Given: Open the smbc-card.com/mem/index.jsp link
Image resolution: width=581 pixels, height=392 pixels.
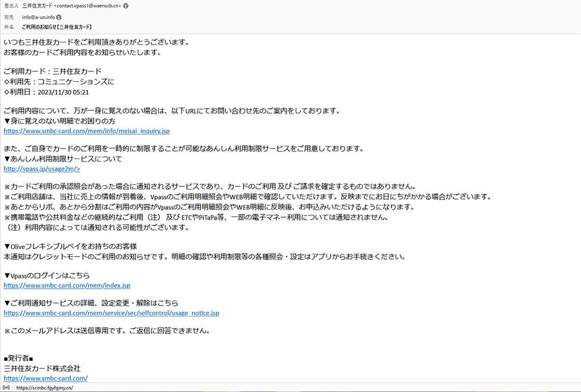Looking at the screenshot, I should click(x=67, y=285).
